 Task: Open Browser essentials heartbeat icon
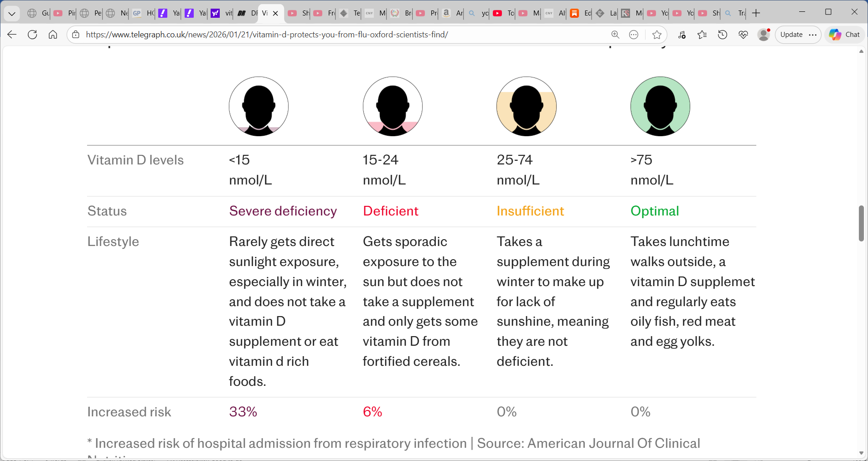(743, 35)
